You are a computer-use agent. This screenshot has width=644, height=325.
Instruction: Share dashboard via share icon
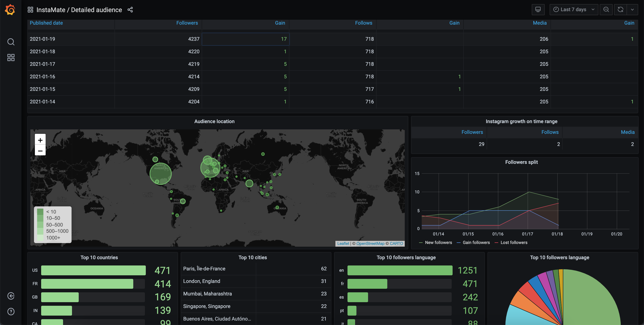[130, 10]
